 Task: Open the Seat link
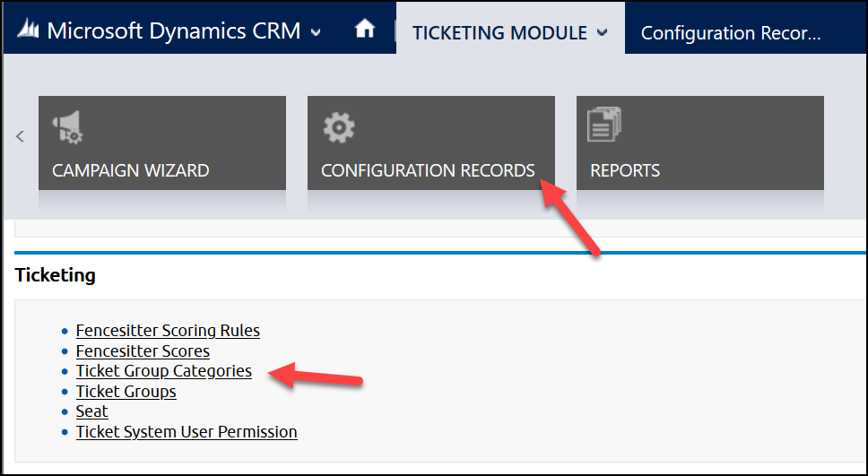(x=91, y=411)
